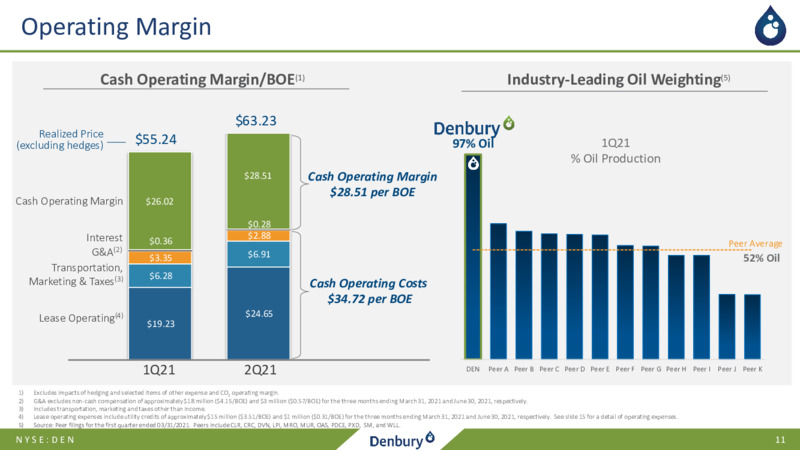Click the Peer A bar
The height and width of the screenshot is (450, 800).
click(498, 291)
